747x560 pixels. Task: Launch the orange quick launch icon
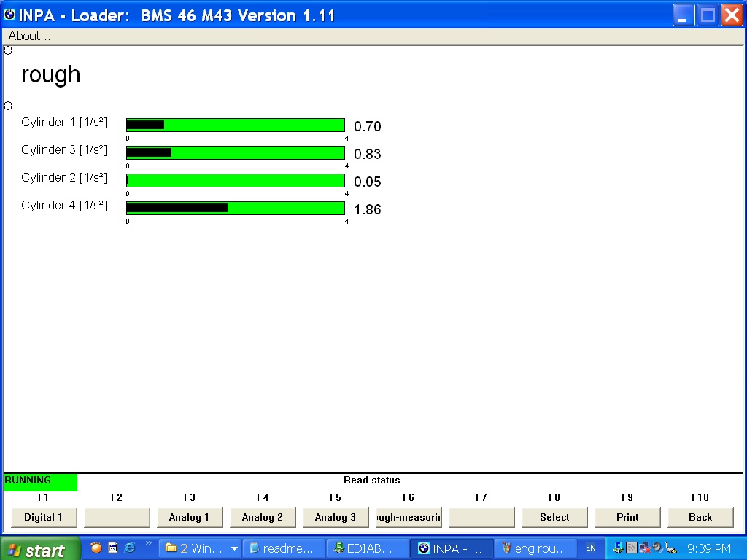(x=96, y=548)
